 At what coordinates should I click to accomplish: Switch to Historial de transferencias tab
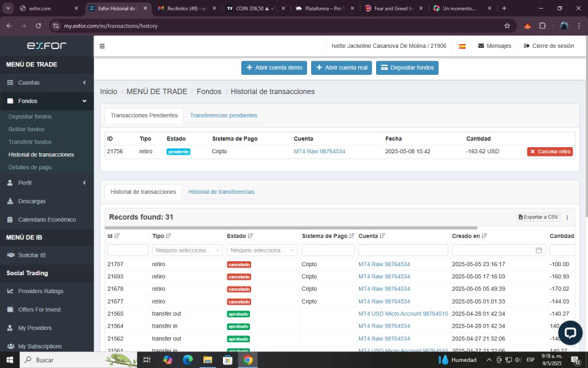(x=221, y=192)
